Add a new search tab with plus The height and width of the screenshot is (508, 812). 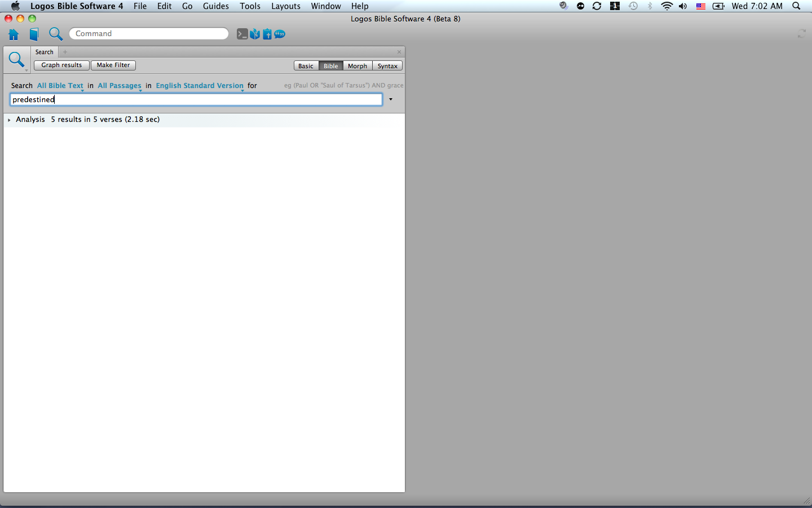(x=65, y=52)
